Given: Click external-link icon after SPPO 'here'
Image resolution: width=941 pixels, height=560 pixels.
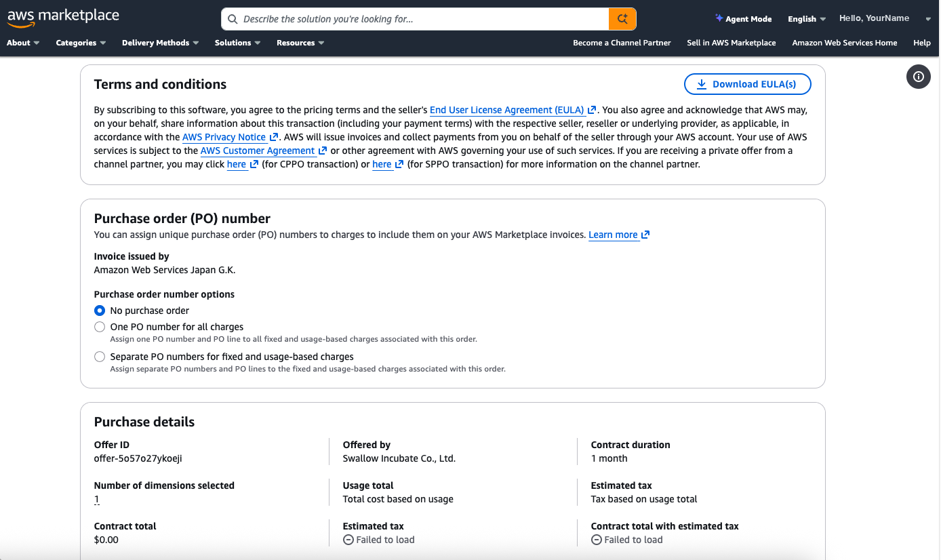Looking at the screenshot, I should click(399, 164).
